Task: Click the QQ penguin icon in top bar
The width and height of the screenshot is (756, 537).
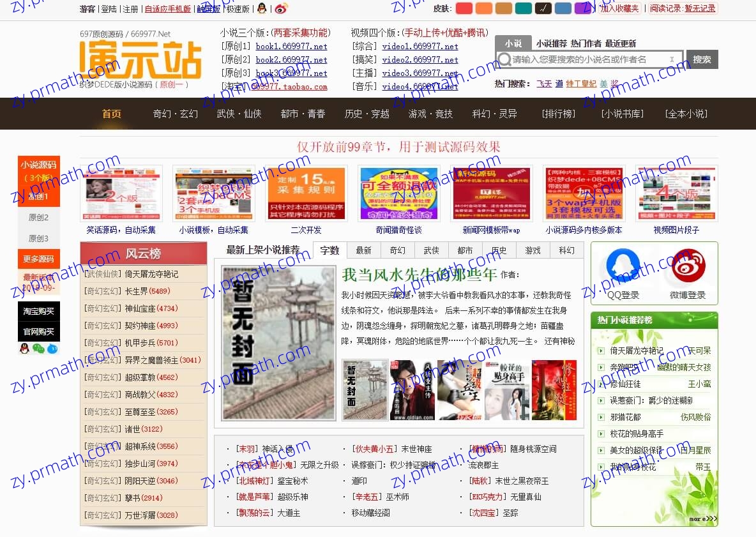Action: [x=262, y=8]
